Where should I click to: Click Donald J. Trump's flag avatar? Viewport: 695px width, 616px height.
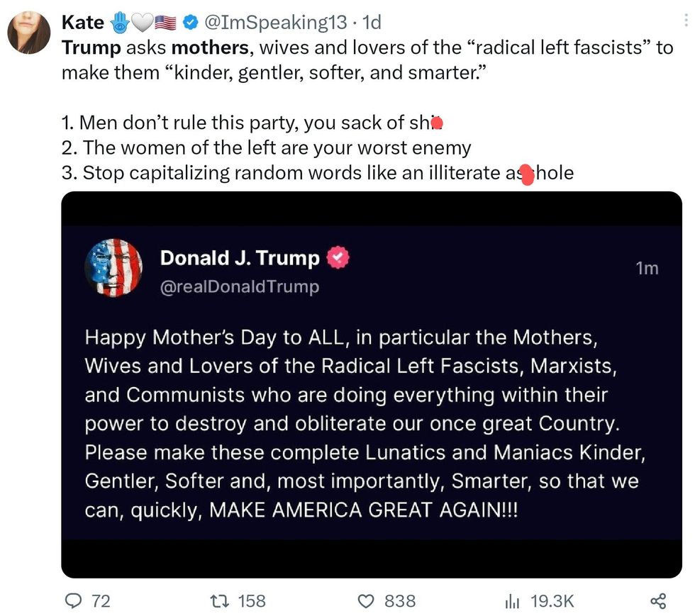113,268
